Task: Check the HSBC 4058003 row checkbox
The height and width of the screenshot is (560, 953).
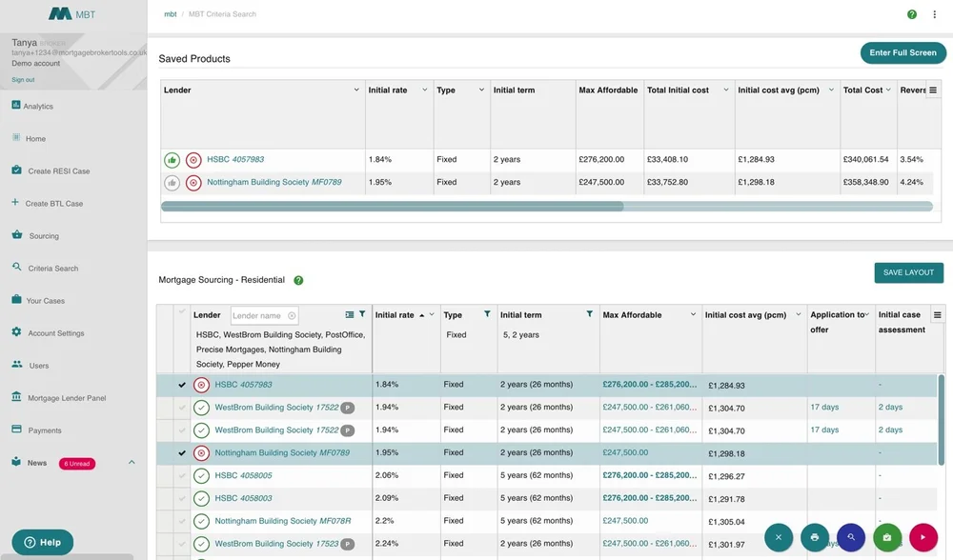Action: [x=182, y=498]
